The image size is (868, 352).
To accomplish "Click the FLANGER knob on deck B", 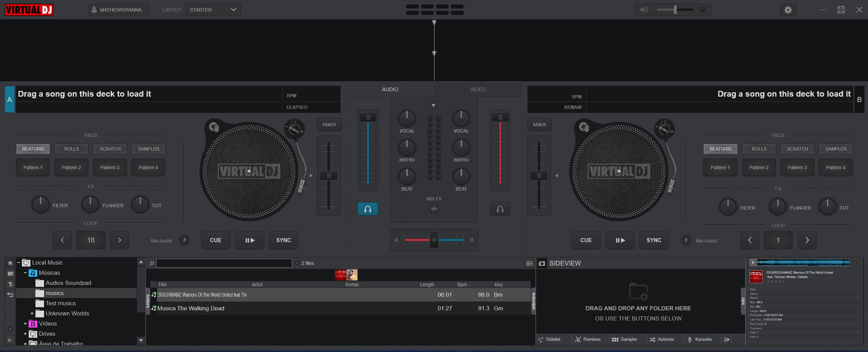I will point(777,207).
